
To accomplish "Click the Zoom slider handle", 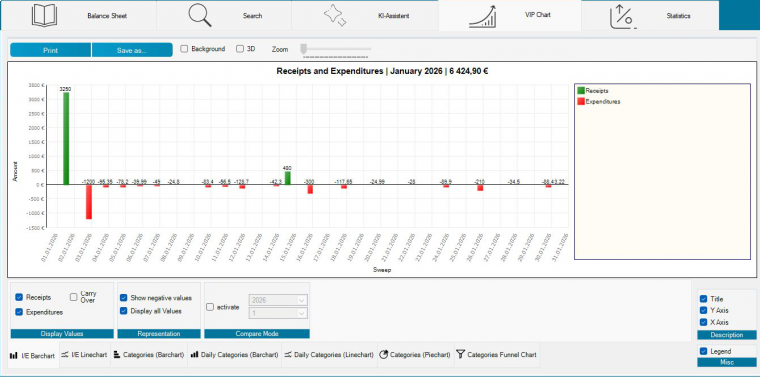I will click(x=303, y=49).
